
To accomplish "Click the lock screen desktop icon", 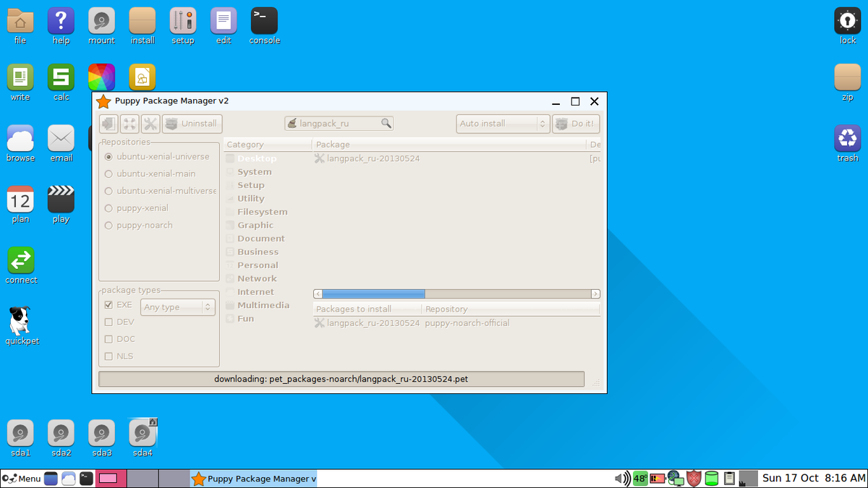I will click(x=848, y=26).
